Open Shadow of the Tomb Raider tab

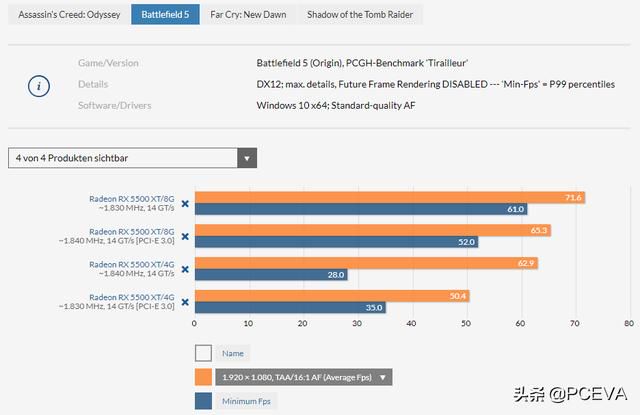(360, 15)
